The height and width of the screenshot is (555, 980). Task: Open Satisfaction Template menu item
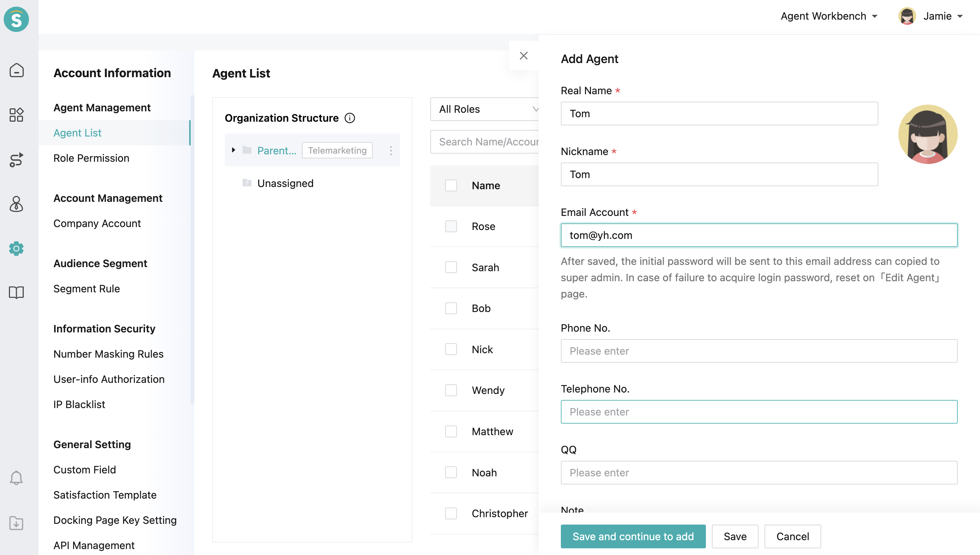click(105, 495)
